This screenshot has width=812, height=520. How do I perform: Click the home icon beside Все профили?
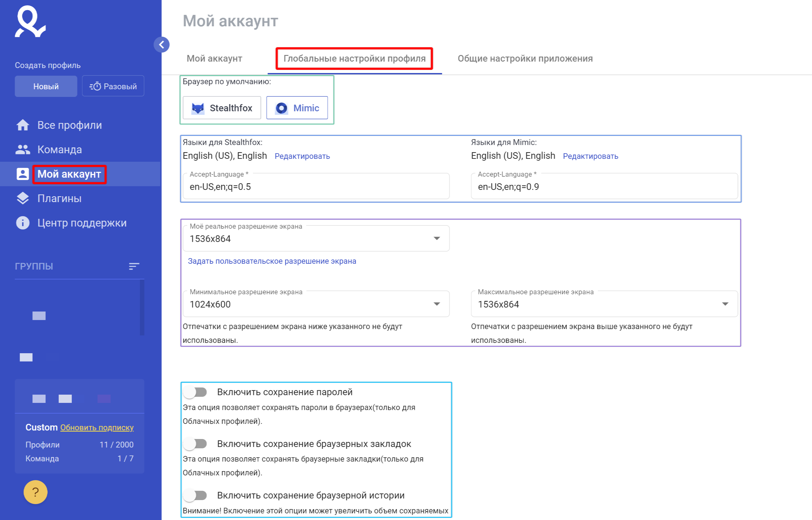coord(23,125)
